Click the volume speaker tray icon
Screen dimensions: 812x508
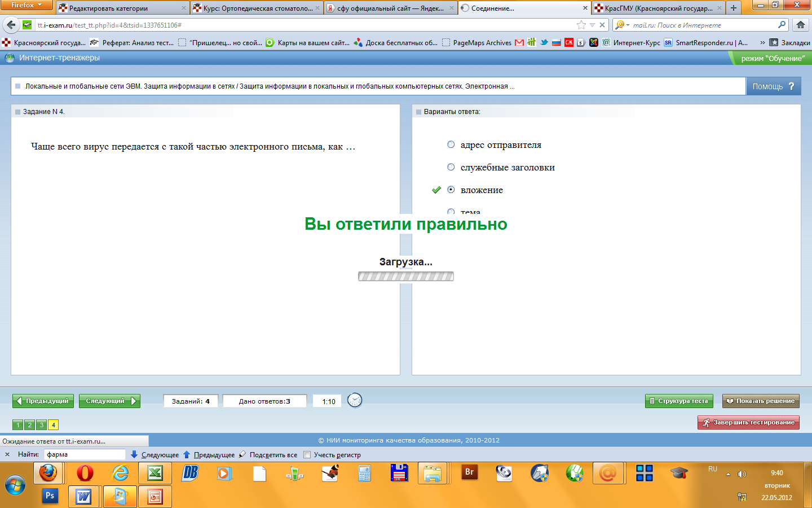point(742,474)
